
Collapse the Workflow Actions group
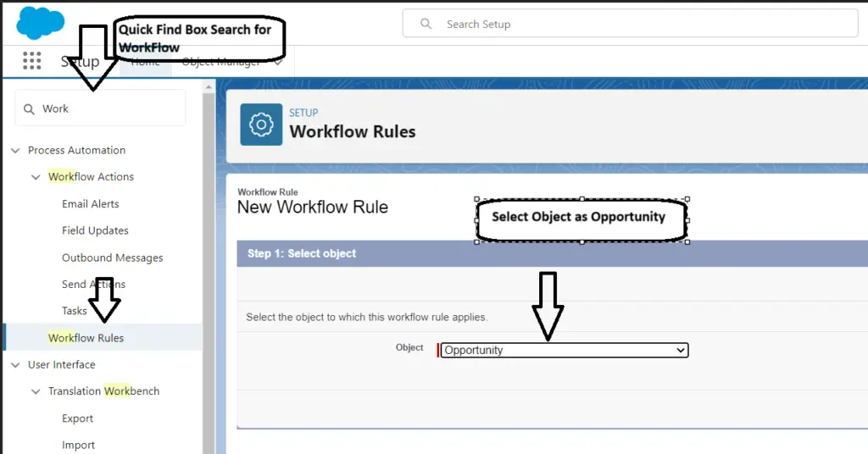[36, 177]
